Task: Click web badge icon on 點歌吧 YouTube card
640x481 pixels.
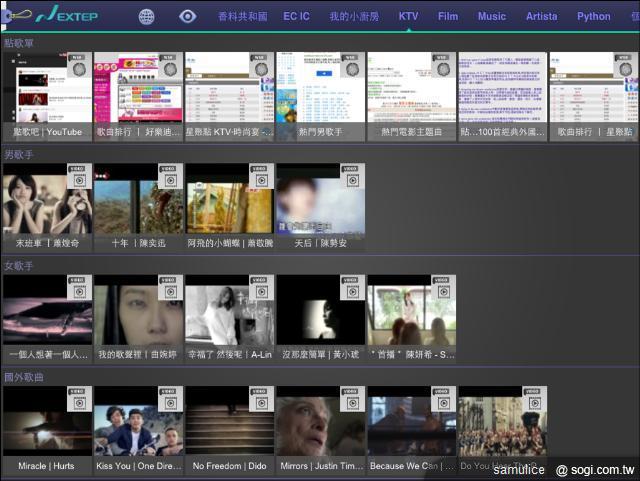Action: tap(79, 65)
